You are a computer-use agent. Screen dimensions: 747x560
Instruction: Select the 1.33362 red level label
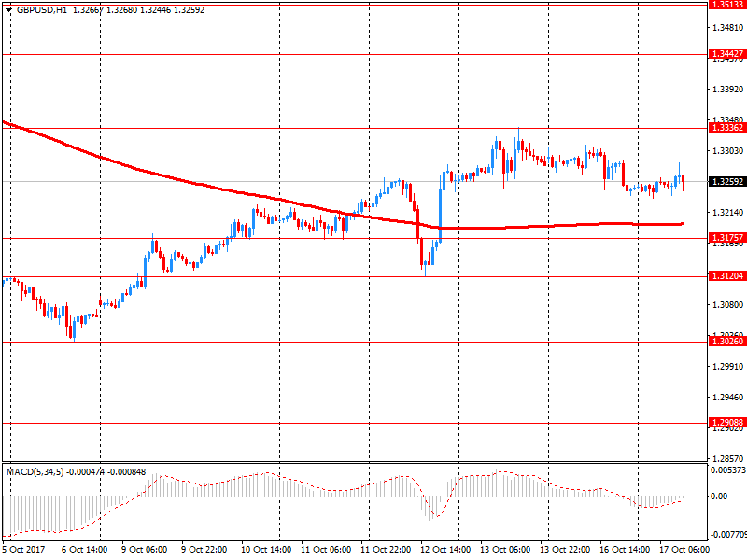coord(727,128)
